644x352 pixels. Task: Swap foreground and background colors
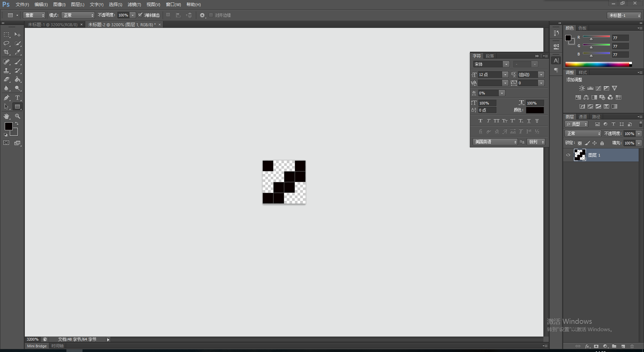click(x=17, y=124)
